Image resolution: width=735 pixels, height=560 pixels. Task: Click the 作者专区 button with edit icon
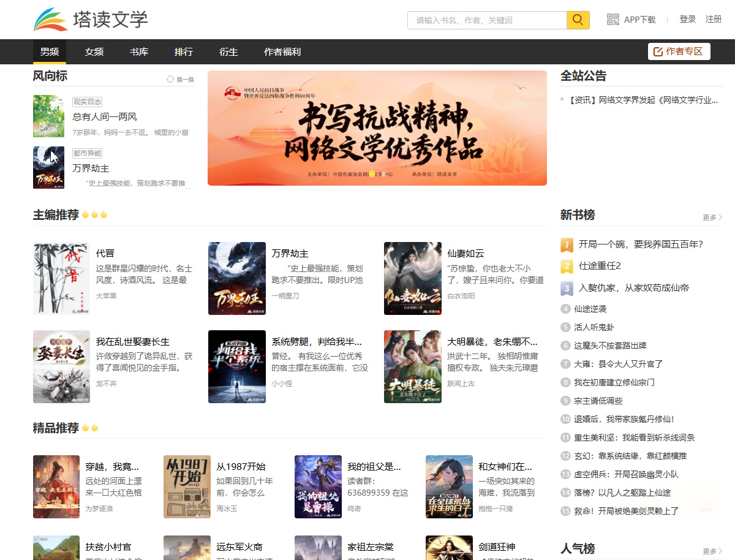pyautogui.click(x=679, y=51)
